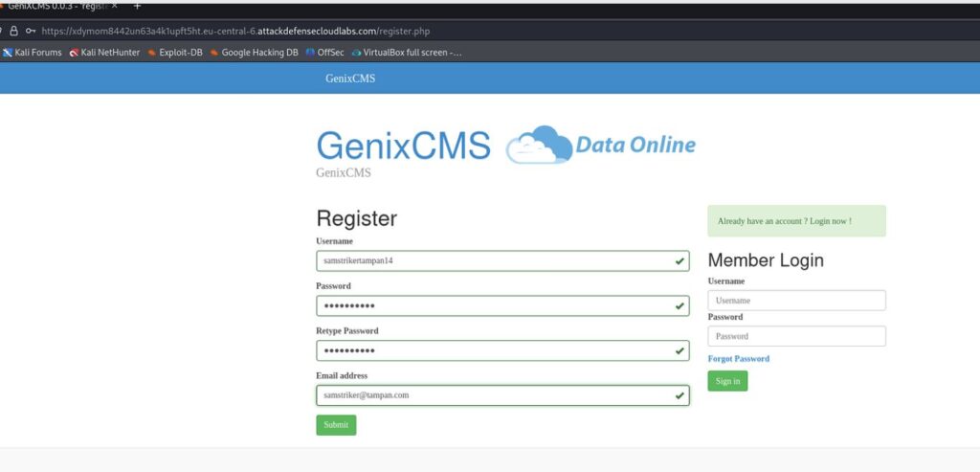
Task: Click the Data Online cloud banner image
Action: 601,145
